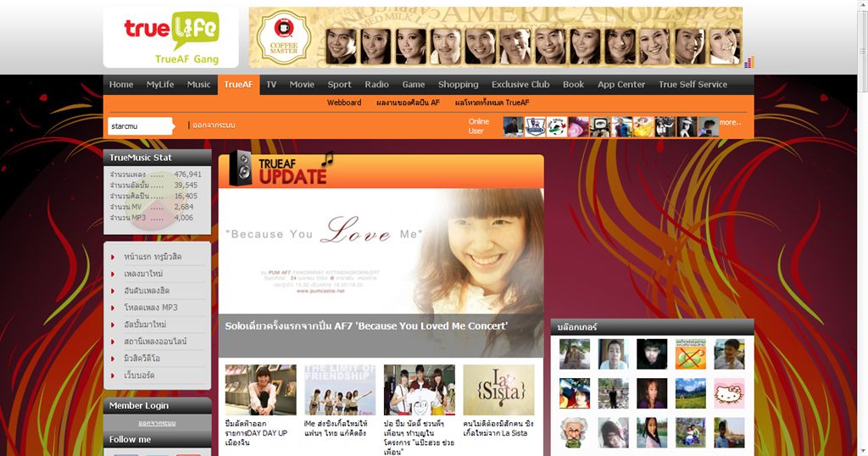This screenshot has height=456, width=868.
Task: Click the scrollbar up arrow
Action: [x=862, y=4]
